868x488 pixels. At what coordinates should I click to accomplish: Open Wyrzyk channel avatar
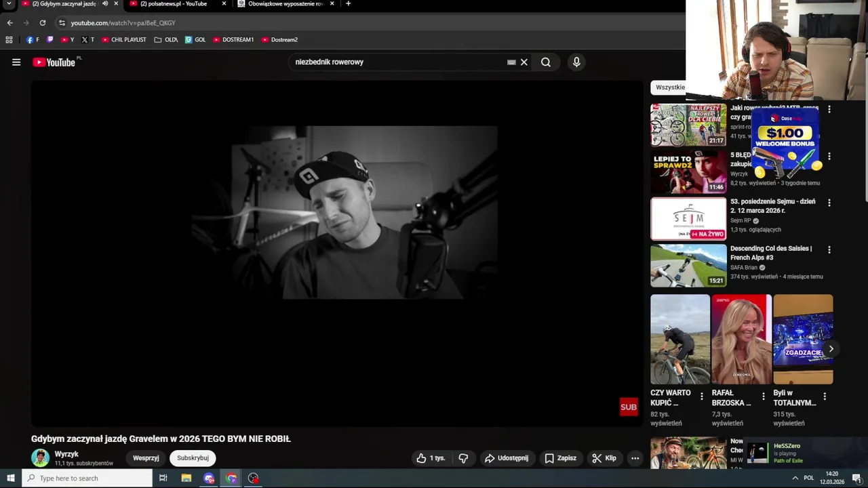[41, 458]
